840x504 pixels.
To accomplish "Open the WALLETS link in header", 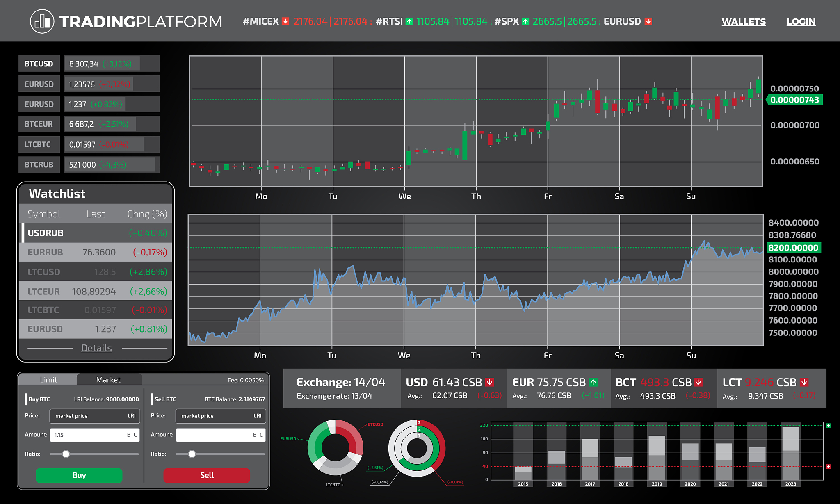I will [x=743, y=22].
